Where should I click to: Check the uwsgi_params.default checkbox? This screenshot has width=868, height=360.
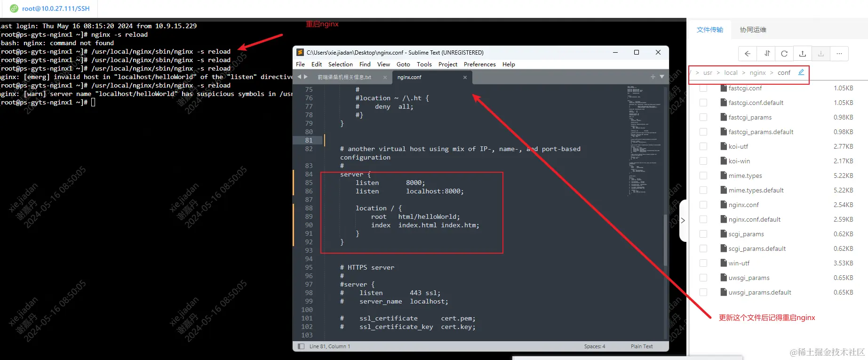click(x=703, y=292)
